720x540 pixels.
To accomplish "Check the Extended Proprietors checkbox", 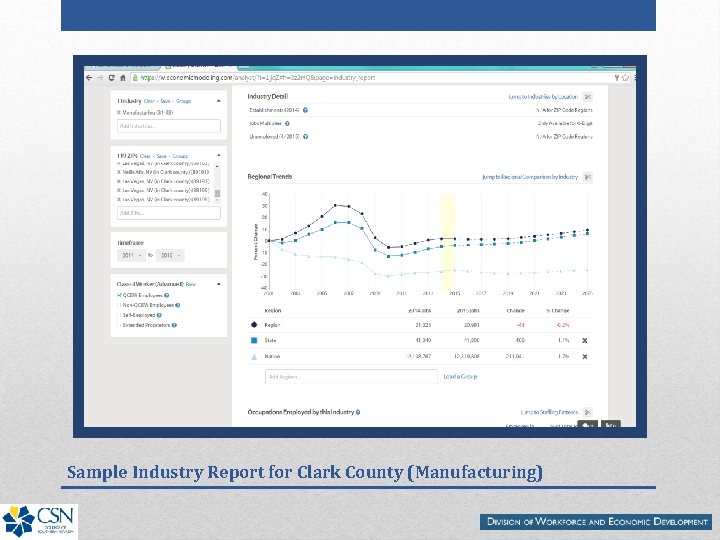I will click(119, 325).
